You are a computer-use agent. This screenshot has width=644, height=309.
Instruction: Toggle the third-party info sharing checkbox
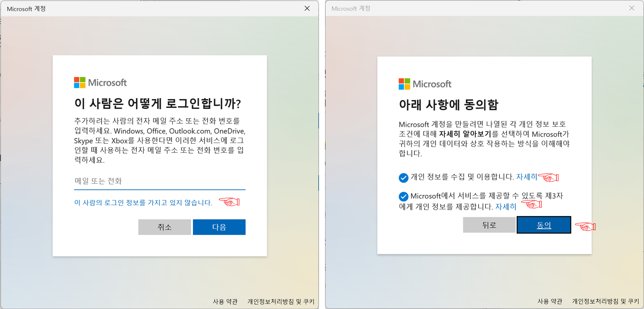[x=404, y=197]
